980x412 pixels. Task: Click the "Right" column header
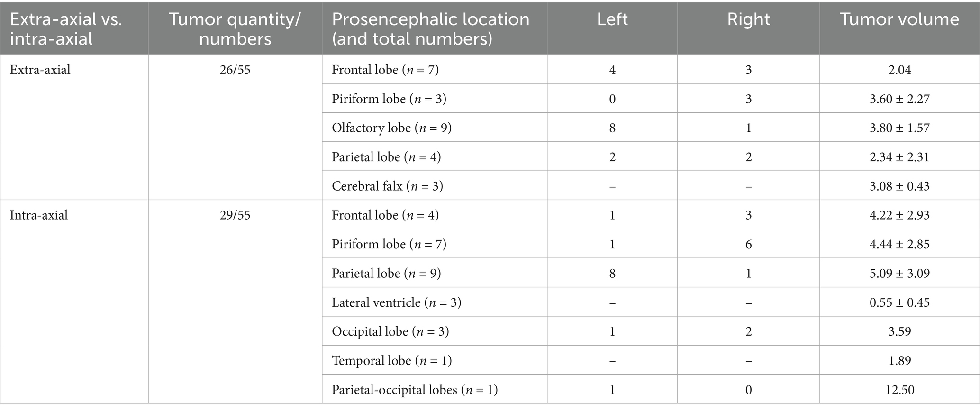[748, 19]
